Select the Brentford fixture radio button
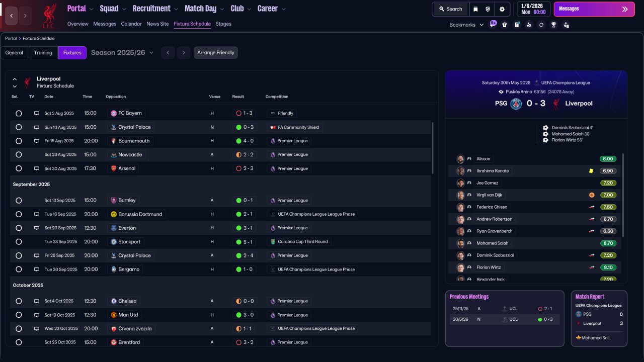Image resolution: width=644 pixels, height=362 pixels. coord(19,342)
